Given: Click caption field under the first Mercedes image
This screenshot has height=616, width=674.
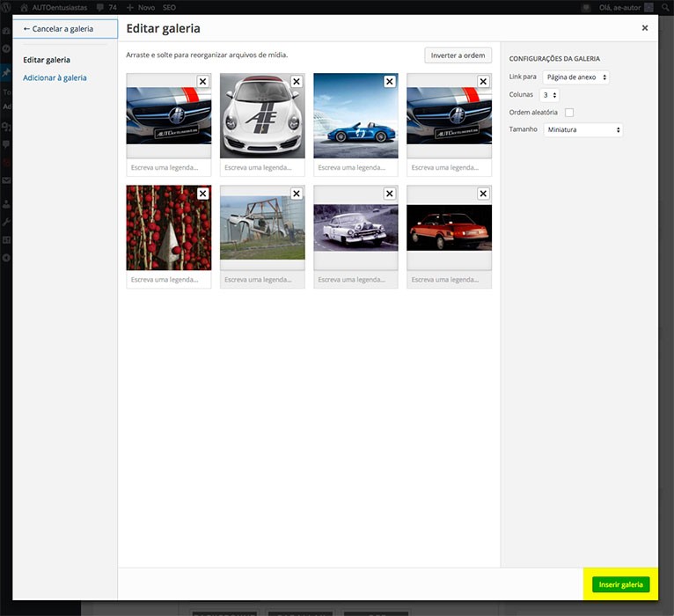Looking at the screenshot, I should (x=168, y=167).
